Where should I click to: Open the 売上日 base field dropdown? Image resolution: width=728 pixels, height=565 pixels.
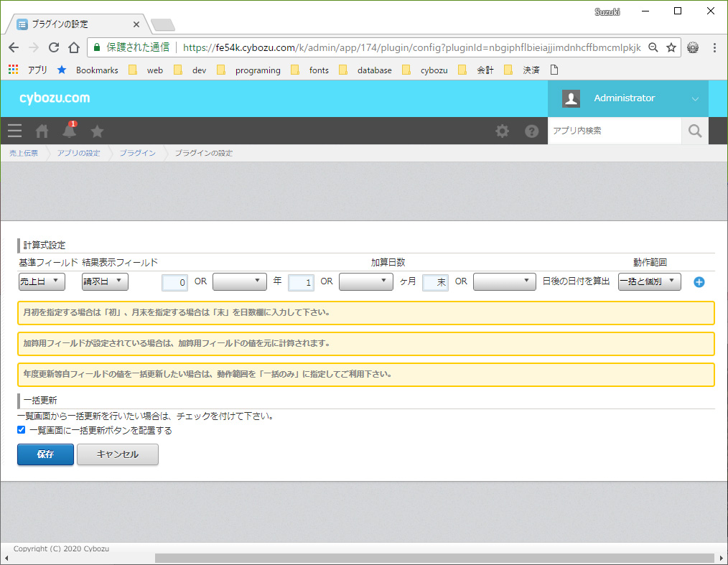[42, 281]
